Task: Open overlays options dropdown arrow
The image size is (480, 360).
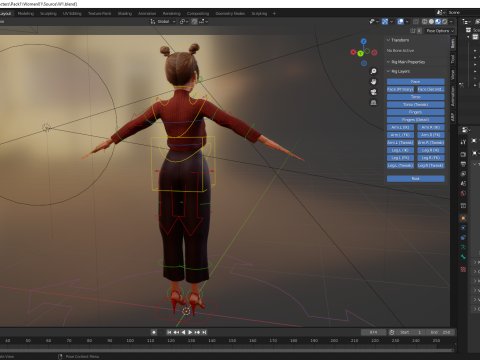Action: pyautogui.click(x=407, y=22)
